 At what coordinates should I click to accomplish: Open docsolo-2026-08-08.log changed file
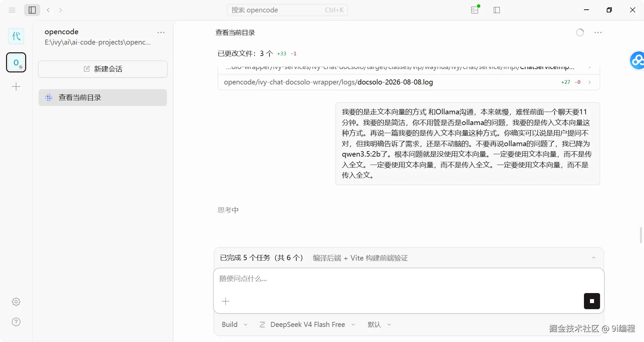coord(409,82)
